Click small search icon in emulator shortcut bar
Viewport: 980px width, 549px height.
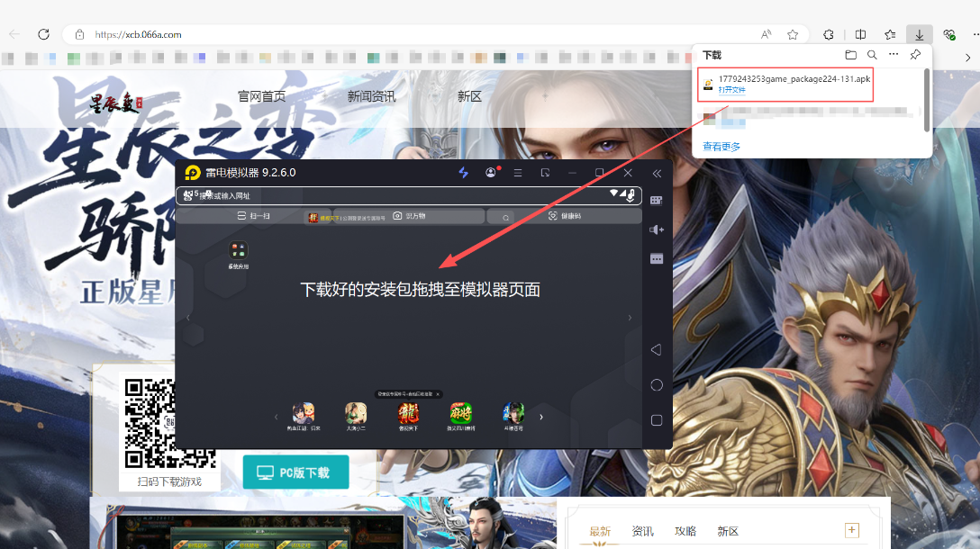[505, 218]
